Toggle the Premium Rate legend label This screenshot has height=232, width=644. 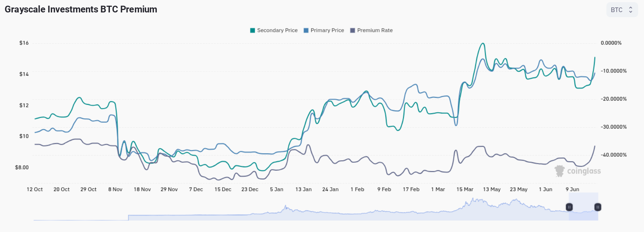(374, 30)
